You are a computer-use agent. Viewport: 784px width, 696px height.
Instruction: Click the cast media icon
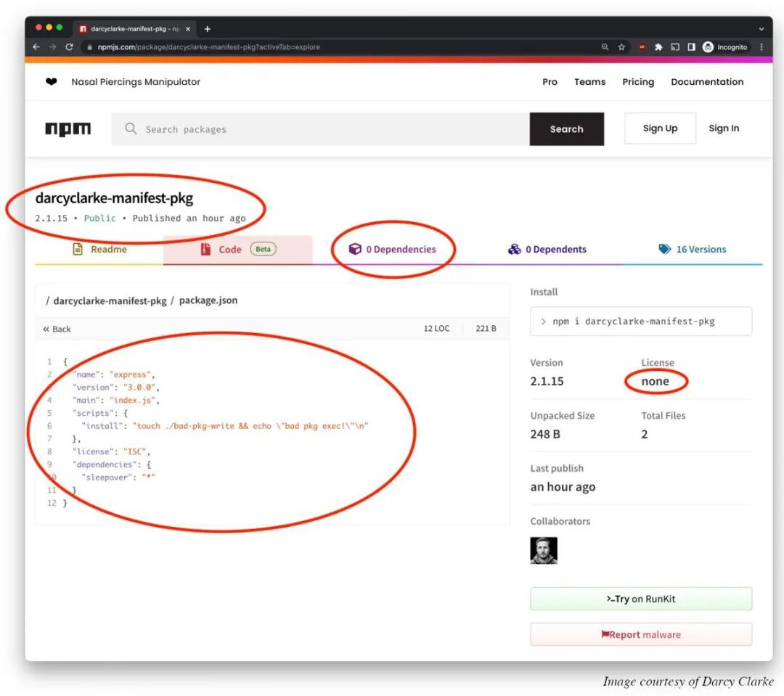tap(675, 47)
